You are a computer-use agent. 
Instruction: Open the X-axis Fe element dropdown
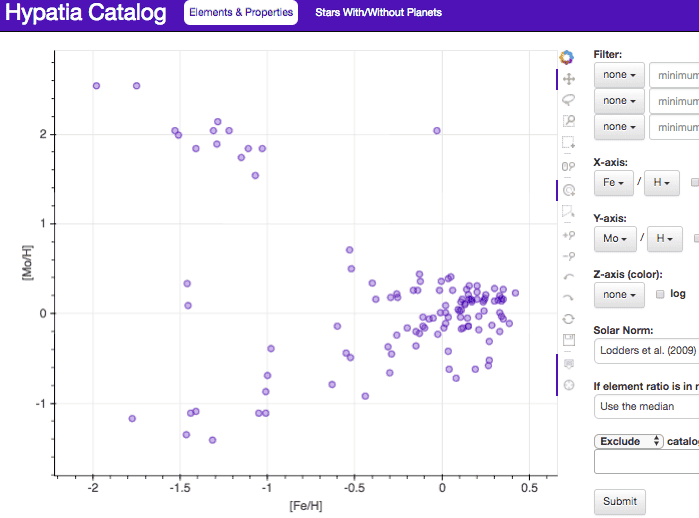click(613, 183)
